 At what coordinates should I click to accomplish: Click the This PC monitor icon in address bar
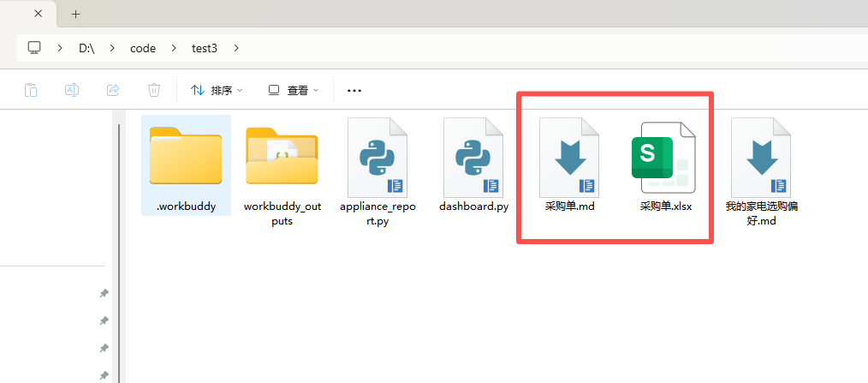click(35, 48)
